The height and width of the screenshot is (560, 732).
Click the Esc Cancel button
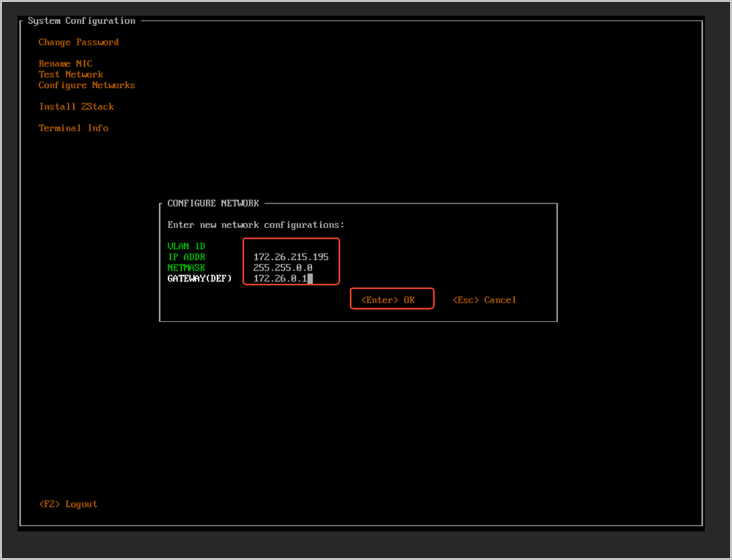484,300
